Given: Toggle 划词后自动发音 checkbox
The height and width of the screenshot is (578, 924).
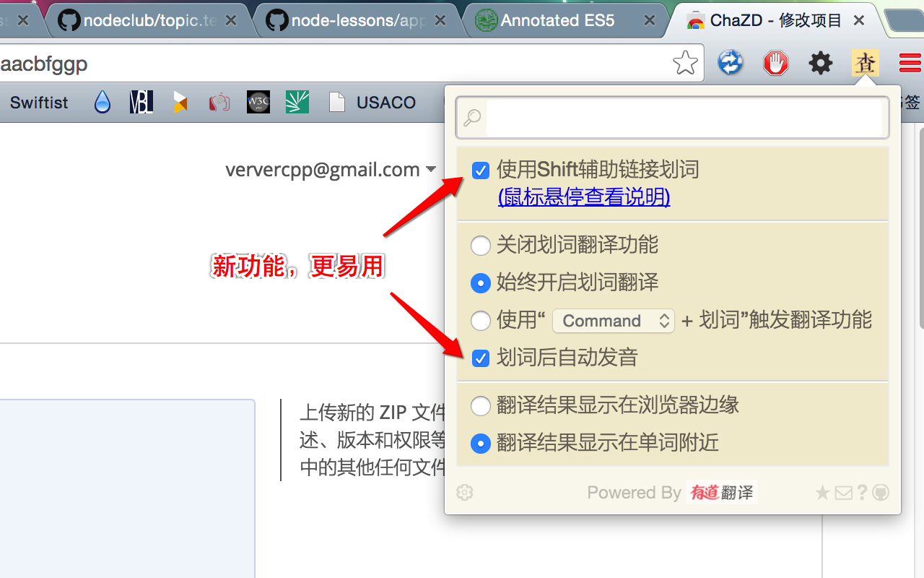Looking at the screenshot, I should click(481, 358).
